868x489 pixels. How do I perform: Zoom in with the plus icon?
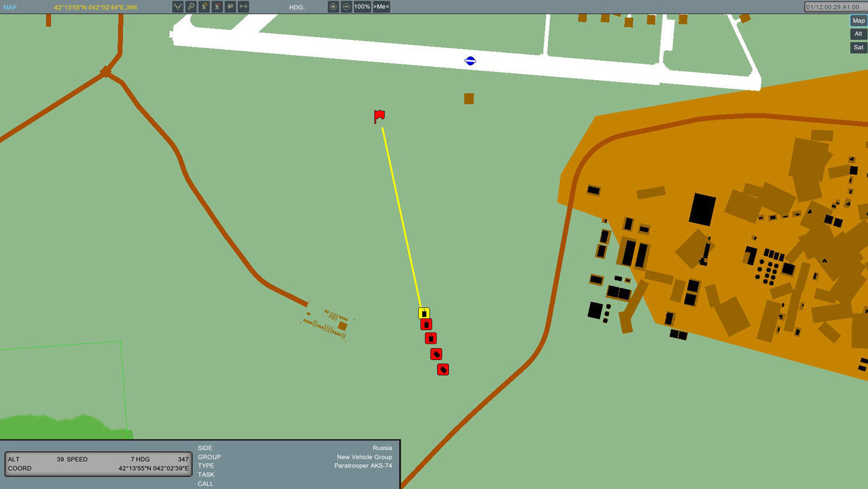coord(333,7)
